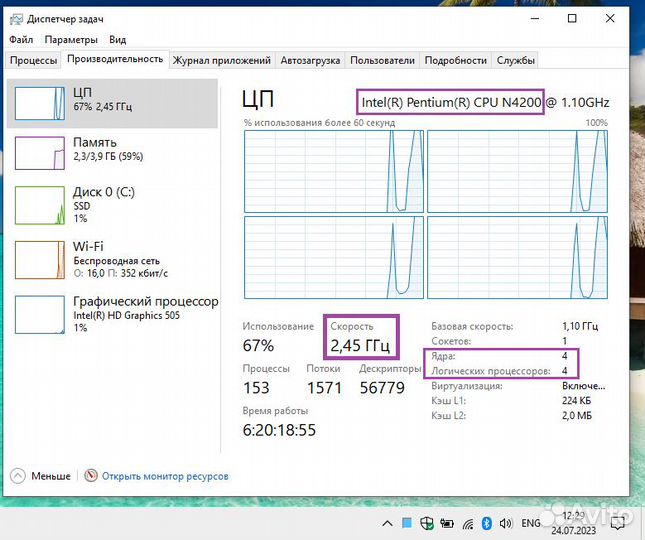Screen dimensions: 645x540
Task: Click the 2,3/3,9 ГБ (59%) memory text
Action: (x=109, y=156)
